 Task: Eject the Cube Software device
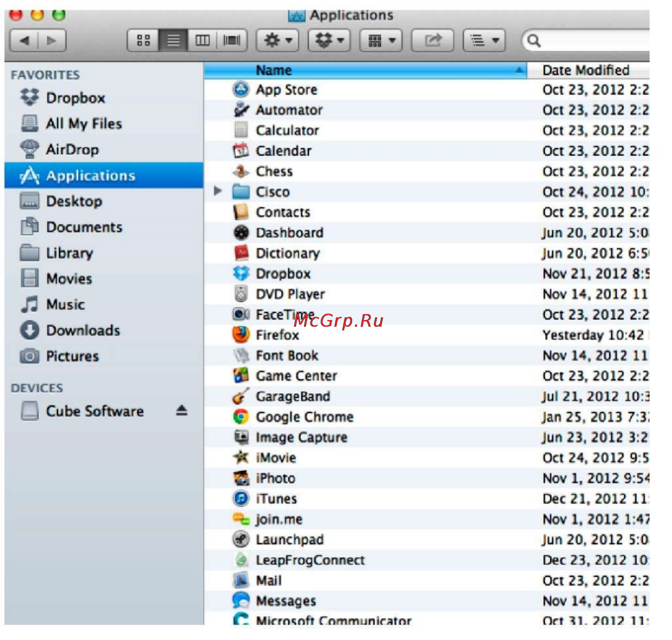pos(182,410)
